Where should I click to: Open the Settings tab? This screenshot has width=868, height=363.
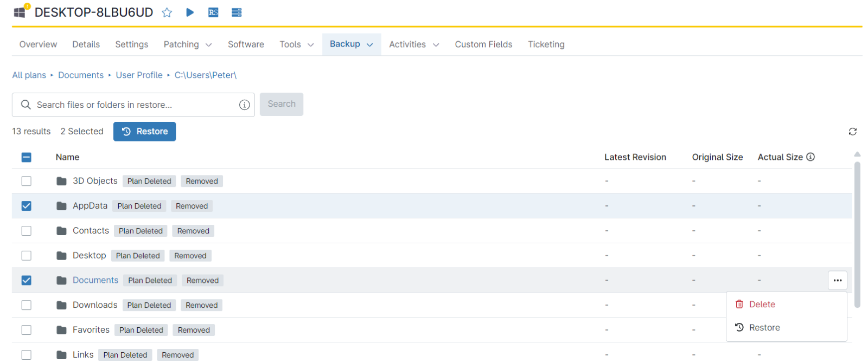click(x=132, y=44)
